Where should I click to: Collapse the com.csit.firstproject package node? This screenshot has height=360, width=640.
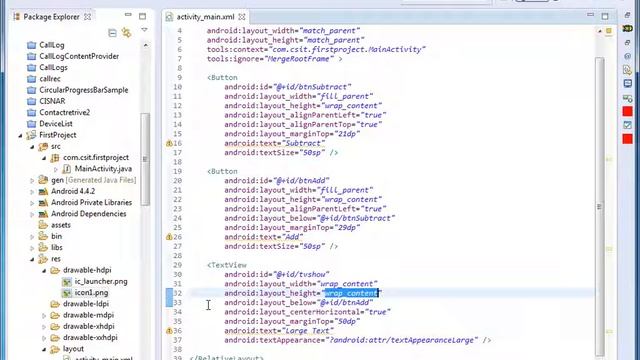click(x=44, y=158)
